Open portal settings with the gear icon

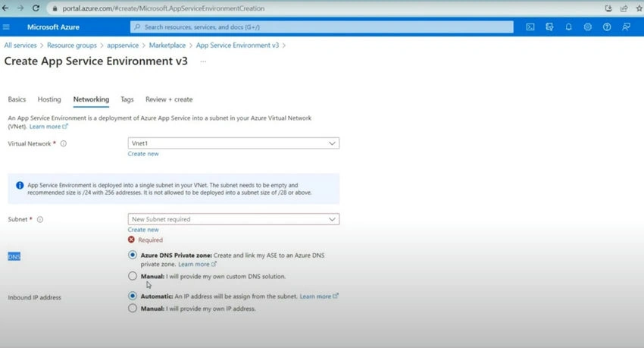(588, 27)
